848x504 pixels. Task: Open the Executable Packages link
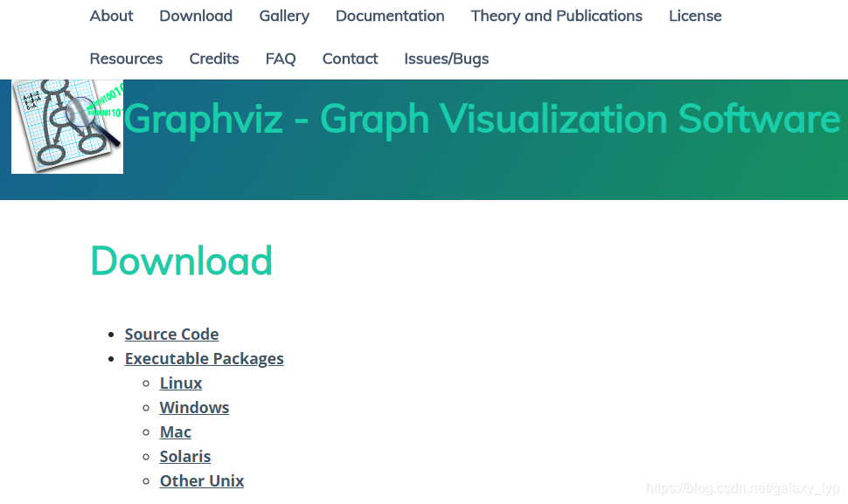pyautogui.click(x=204, y=358)
